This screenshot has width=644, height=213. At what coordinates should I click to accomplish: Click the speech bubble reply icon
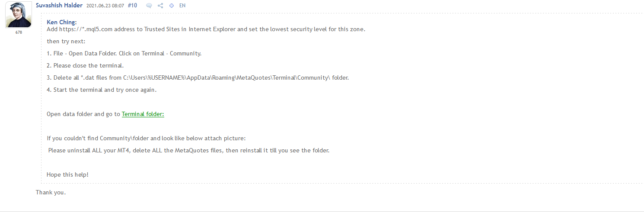pyautogui.click(x=149, y=6)
